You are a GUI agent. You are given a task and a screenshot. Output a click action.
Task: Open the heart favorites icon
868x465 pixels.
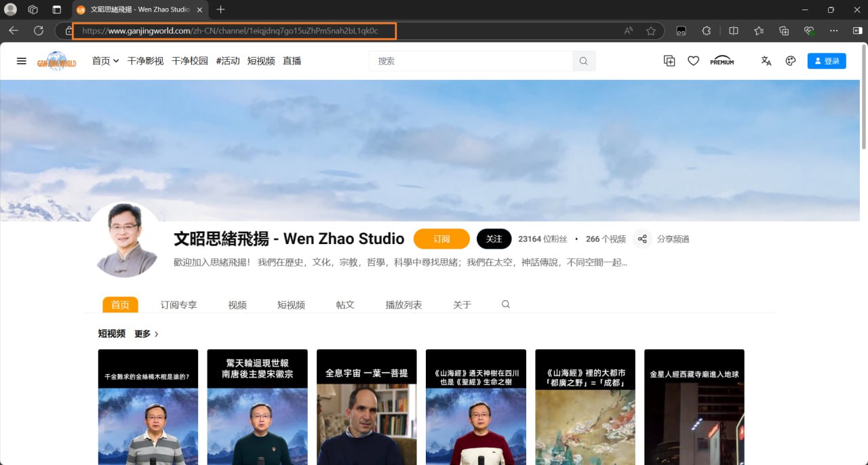tap(693, 61)
